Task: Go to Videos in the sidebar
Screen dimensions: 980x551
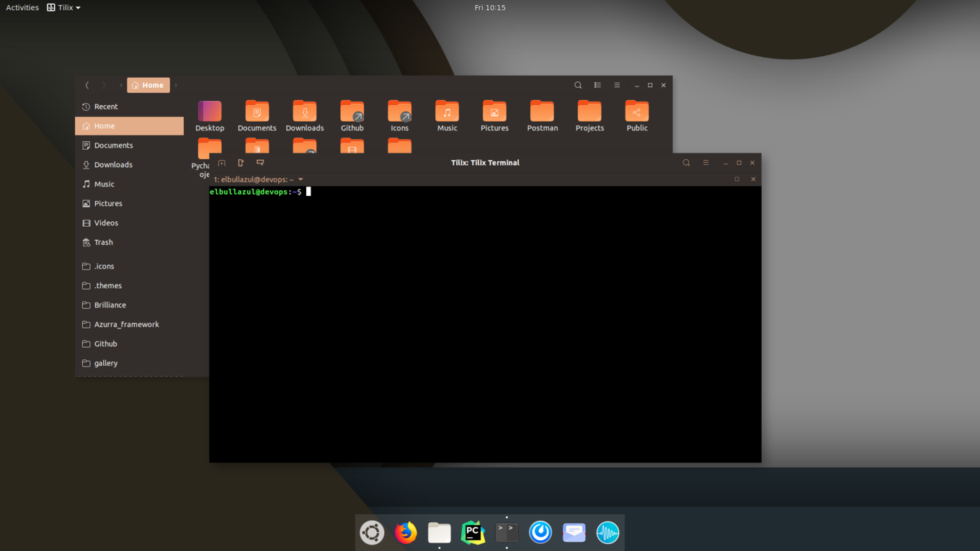Action: (129, 223)
